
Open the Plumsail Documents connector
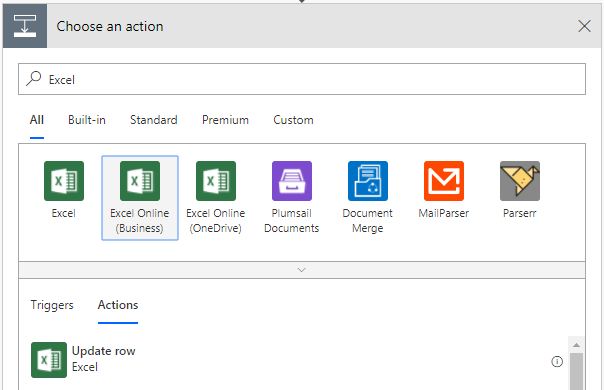click(x=292, y=198)
